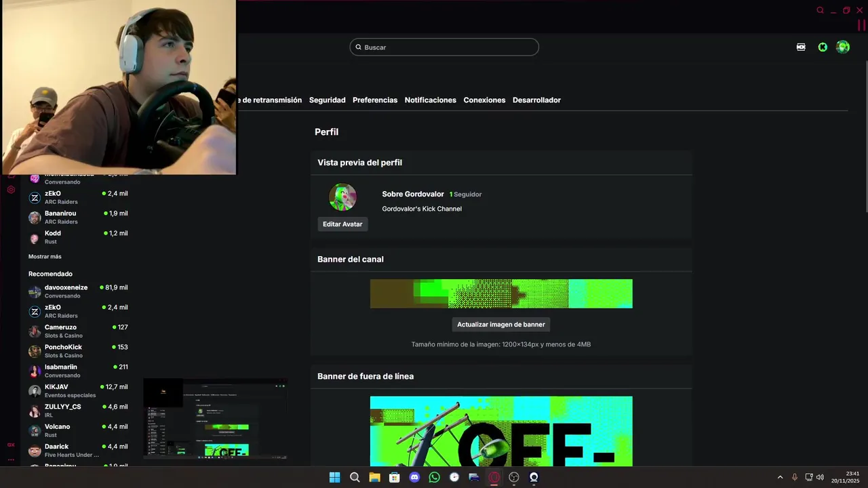Click the Isabmariin Conversando entry
This screenshot has width=868, height=488.
click(x=78, y=371)
